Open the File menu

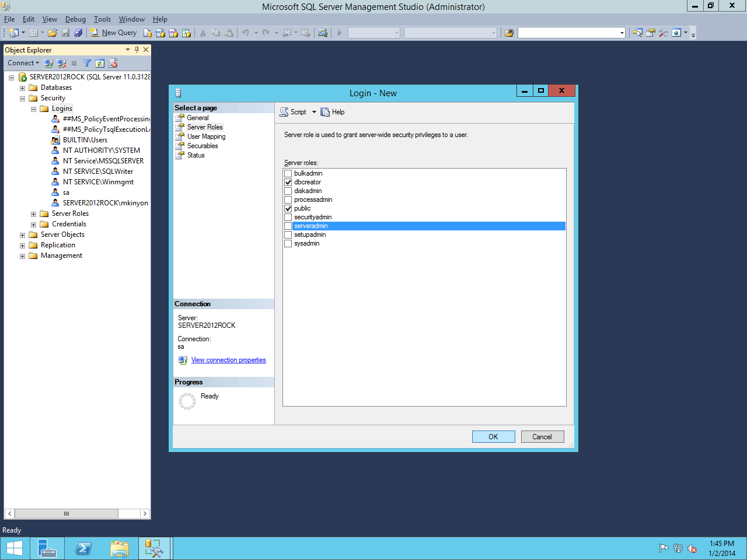(x=9, y=19)
